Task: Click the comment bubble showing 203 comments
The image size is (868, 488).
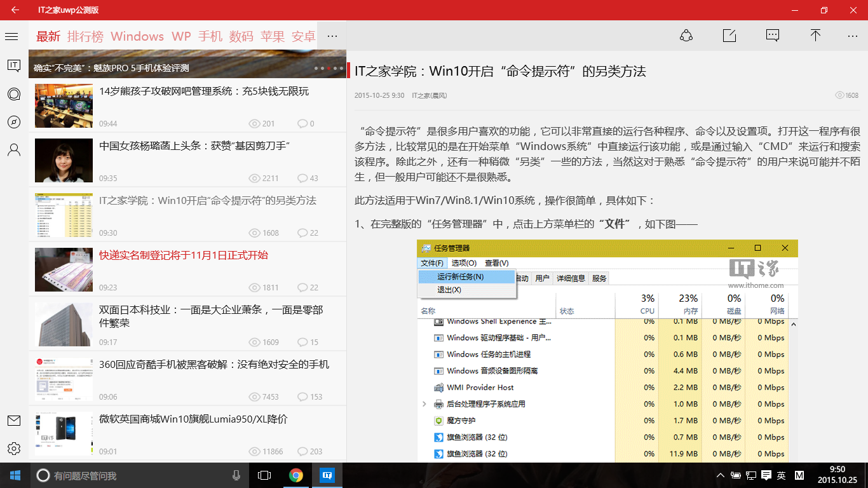Action: 302,452
